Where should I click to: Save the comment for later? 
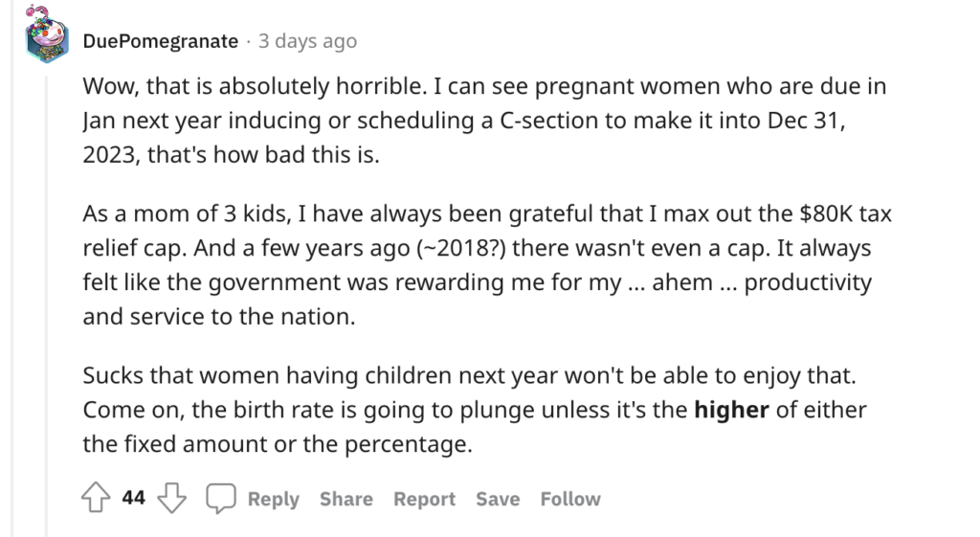click(x=498, y=499)
